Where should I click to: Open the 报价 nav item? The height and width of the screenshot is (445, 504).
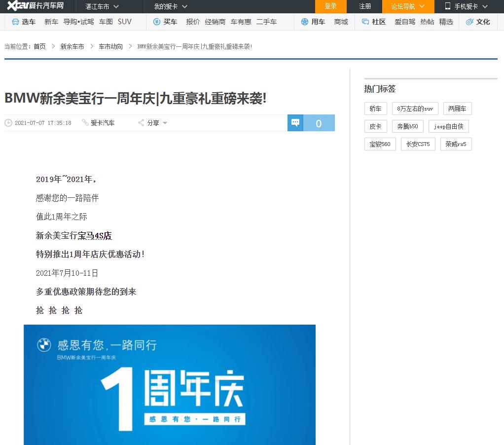[193, 22]
